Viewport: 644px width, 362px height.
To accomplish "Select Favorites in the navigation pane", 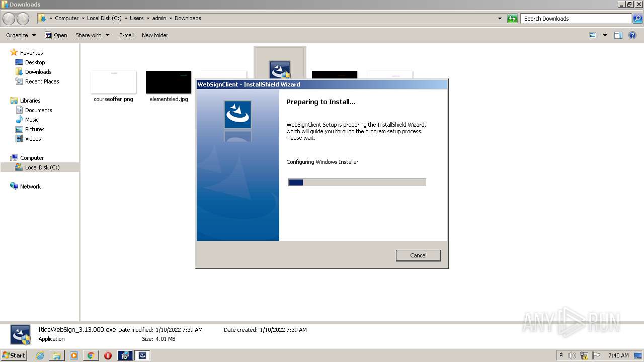I will [31, 53].
